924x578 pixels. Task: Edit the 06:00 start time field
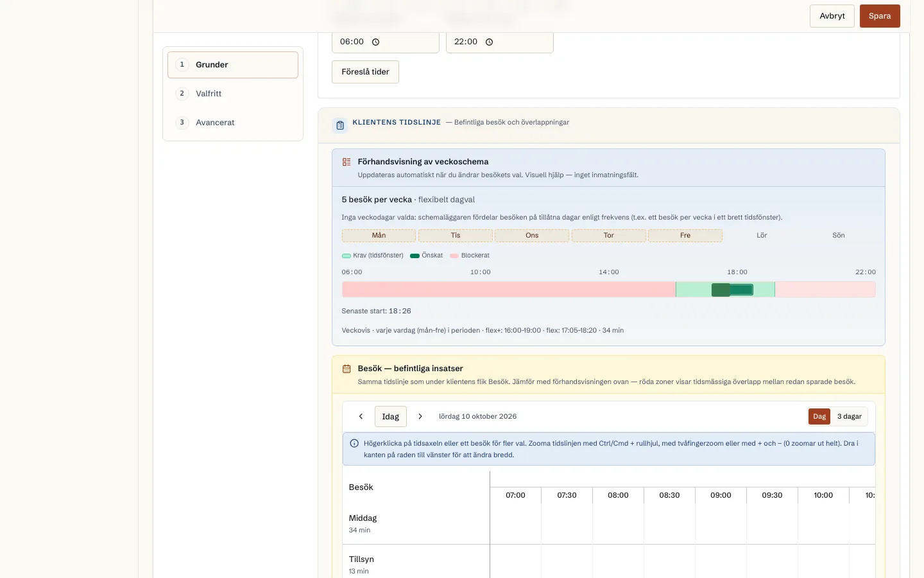[385, 42]
